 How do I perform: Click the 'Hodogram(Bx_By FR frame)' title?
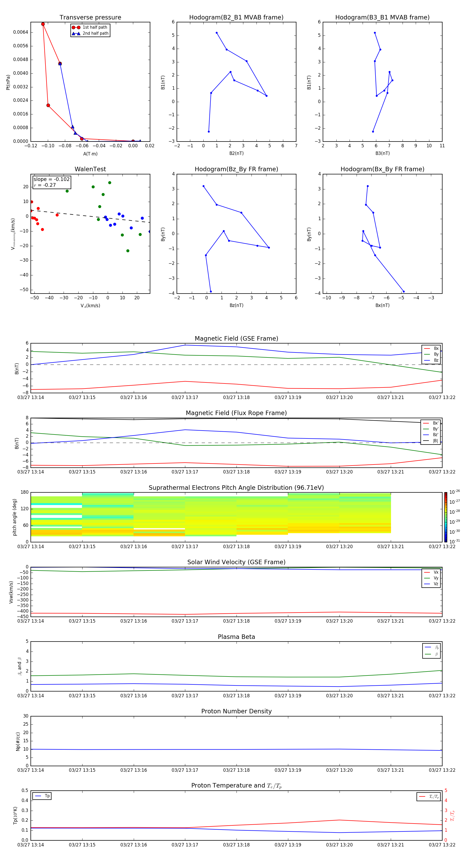pyautogui.click(x=382, y=169)
